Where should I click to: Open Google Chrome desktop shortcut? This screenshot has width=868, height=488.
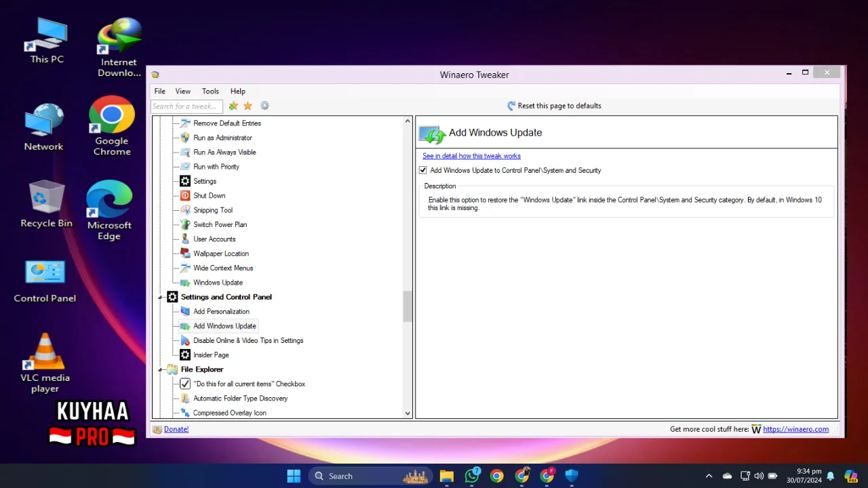112,126
